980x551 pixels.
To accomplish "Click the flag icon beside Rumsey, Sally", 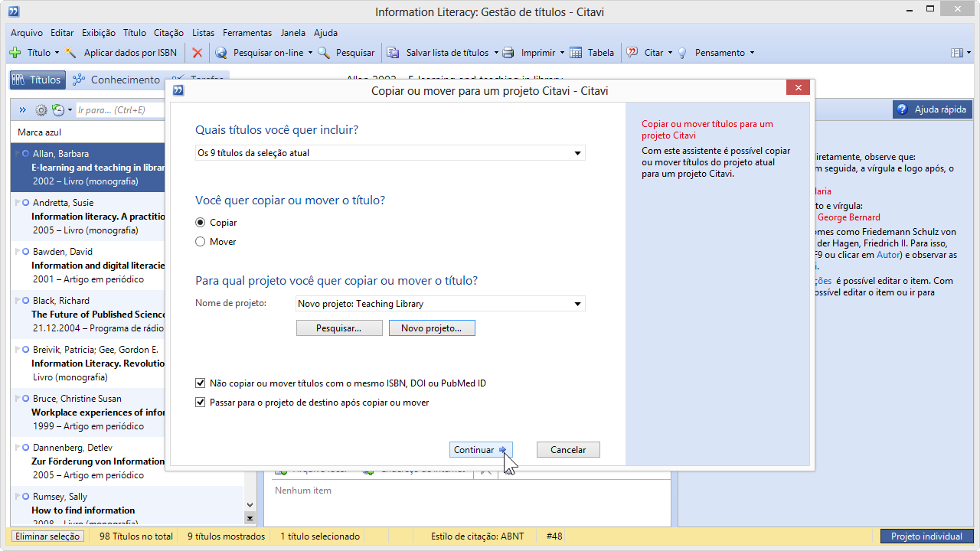I will click(18, 496).
